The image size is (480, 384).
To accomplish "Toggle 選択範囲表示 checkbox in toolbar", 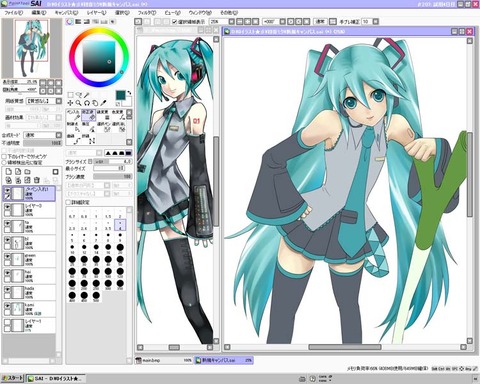I will [x=174, y=22].
